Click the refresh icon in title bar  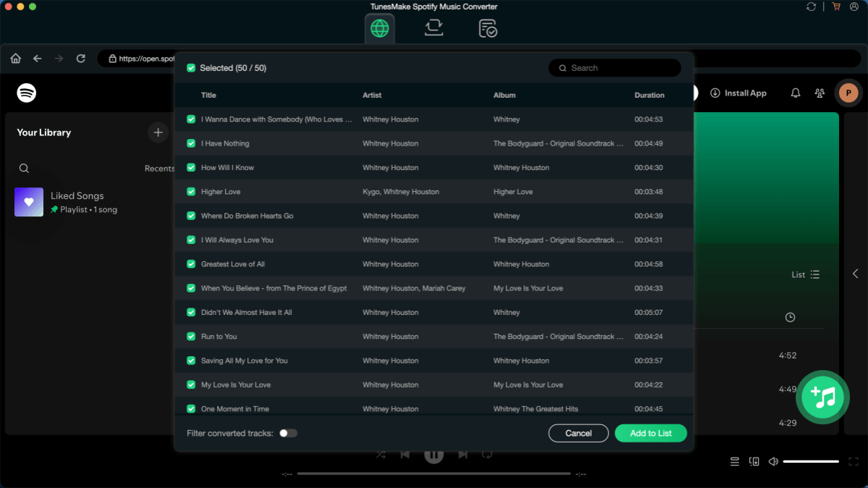tap(811, 7)
